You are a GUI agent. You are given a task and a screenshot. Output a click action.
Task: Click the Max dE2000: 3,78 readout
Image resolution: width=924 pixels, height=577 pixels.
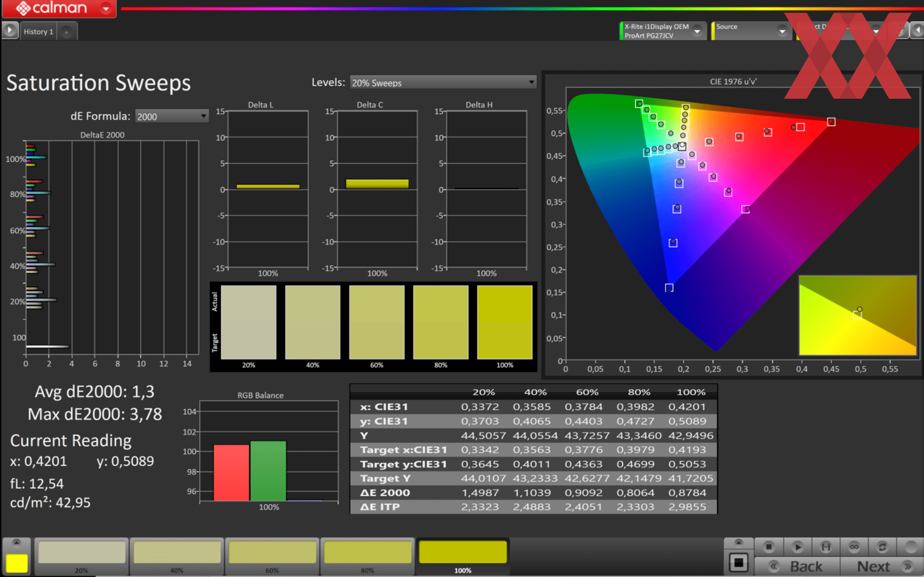[94, 414]
